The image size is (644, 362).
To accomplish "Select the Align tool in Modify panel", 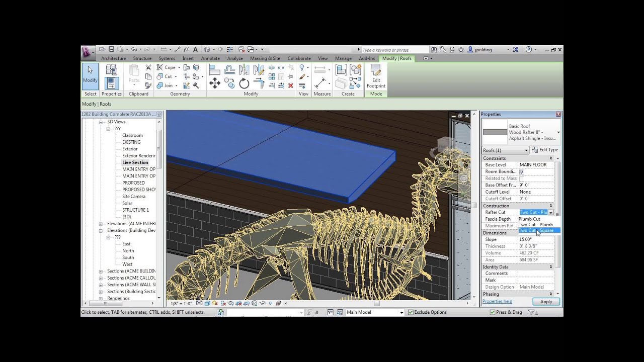I will [x=214, y=70].
